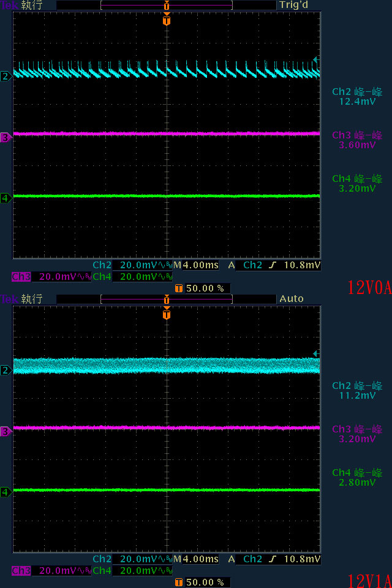Click the Ch2 ground marker in 12V0A capture
The width and height of the screenshot is (392, 588).
click(6, 77)
